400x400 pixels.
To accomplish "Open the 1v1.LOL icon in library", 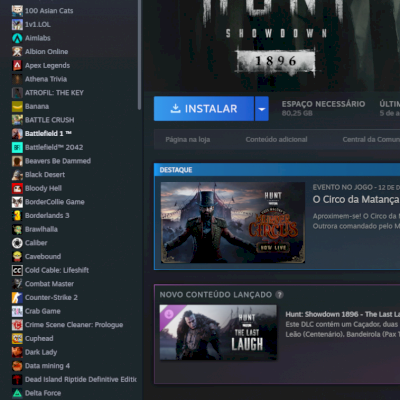I will pos(17,24).
